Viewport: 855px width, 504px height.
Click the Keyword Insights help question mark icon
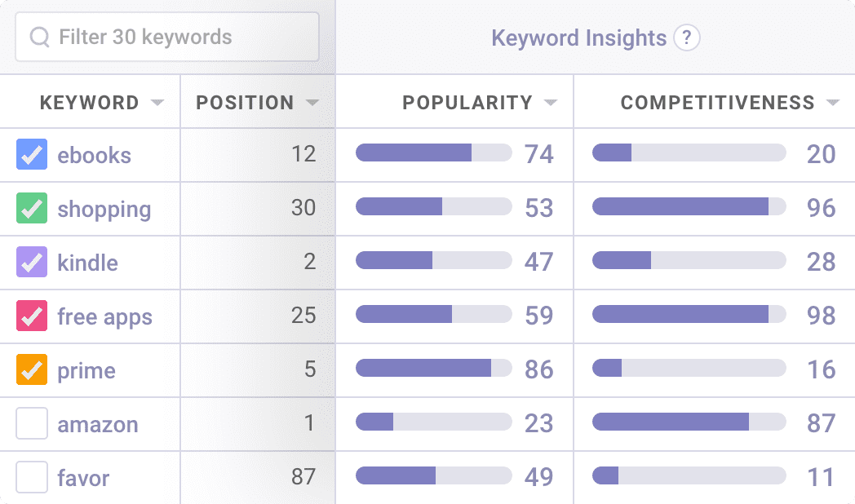pos(687,38)
